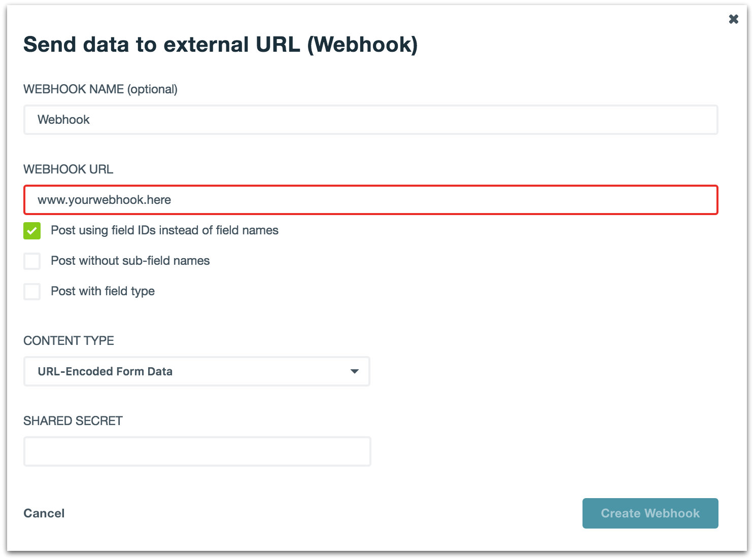Click the 'Send data to external URL' heading
The height and width of the screenshot is (560, 754).
click(x=220, y=45)
